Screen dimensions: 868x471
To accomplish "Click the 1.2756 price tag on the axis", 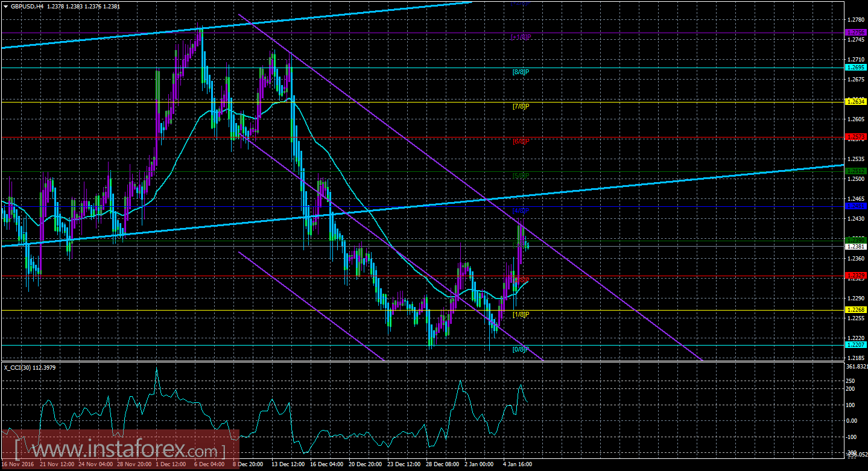I will tap(856, 32).
